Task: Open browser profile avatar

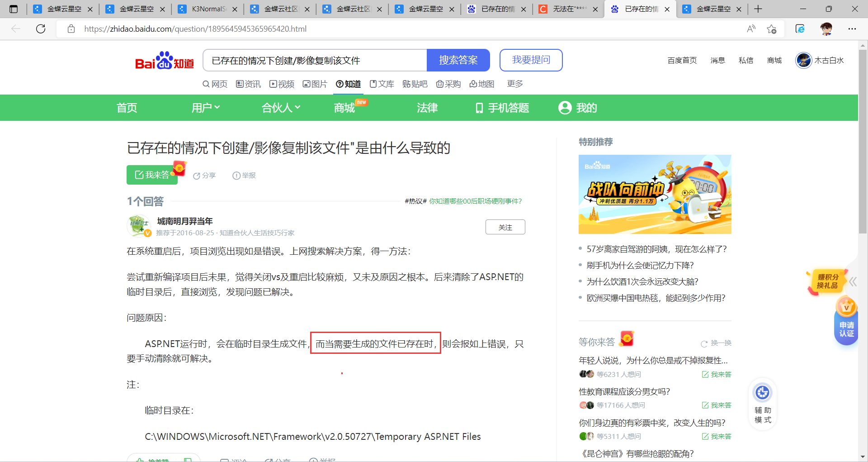Action: click(x=826, y=29)
